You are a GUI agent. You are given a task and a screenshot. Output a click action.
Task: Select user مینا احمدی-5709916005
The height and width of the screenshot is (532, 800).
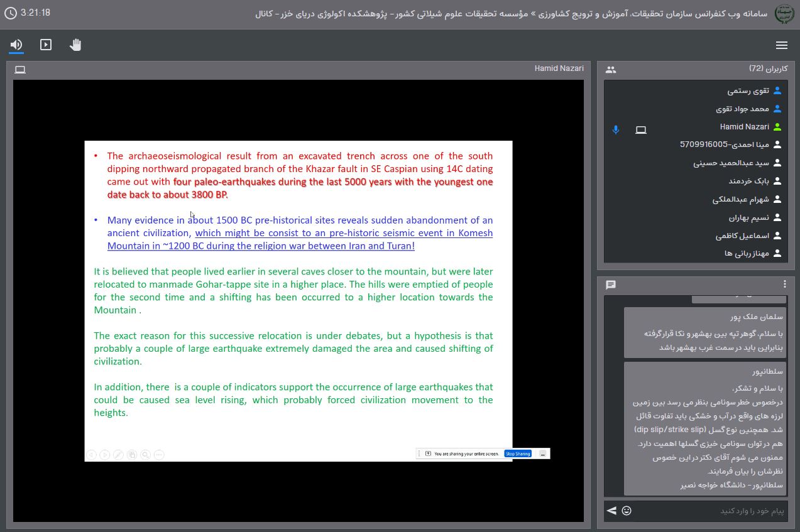(x=696, y=144)
